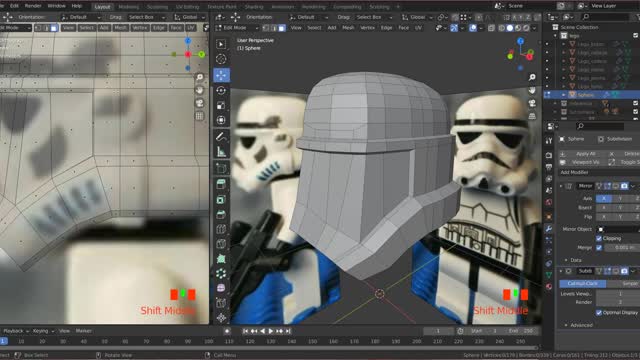This screenshot has width=640, height=360.
Task: Select the Loop Cut tool
Action: 221,229
